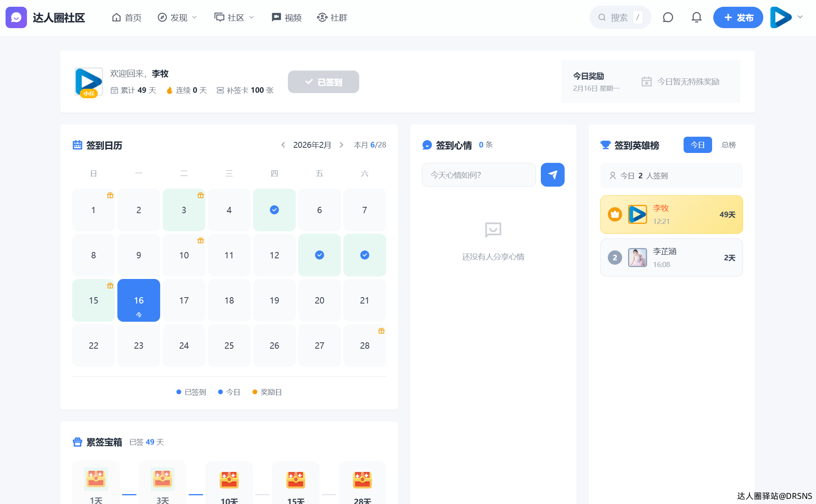Image resolution: width=816 pixels, height=504 pixels.
Task: Click the 已签到 button
Action: (x=324, y=82)
